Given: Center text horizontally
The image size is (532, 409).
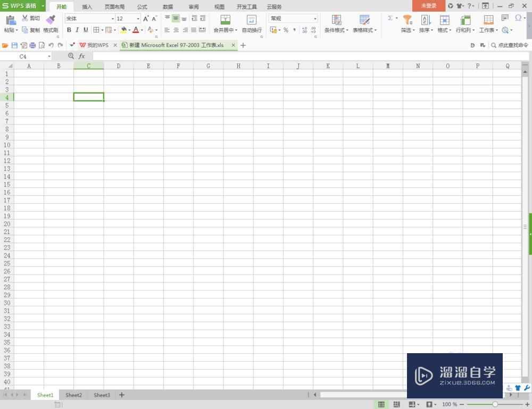Looking at the screenshot, I should coord(176,30).
